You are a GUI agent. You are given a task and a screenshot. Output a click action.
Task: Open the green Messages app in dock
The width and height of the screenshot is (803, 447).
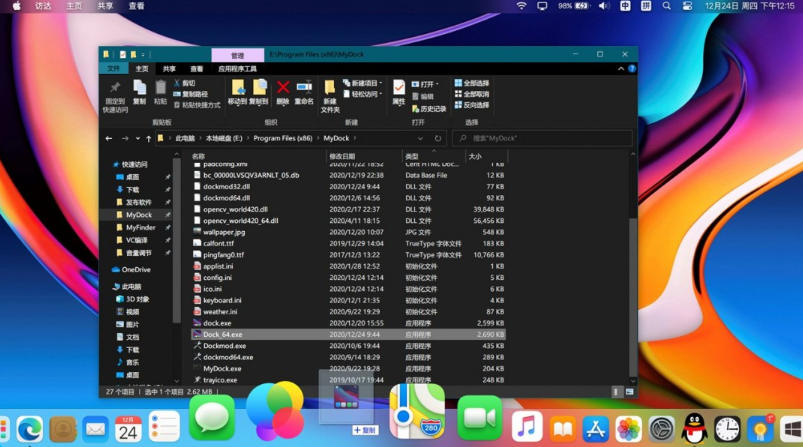point(212,417)
